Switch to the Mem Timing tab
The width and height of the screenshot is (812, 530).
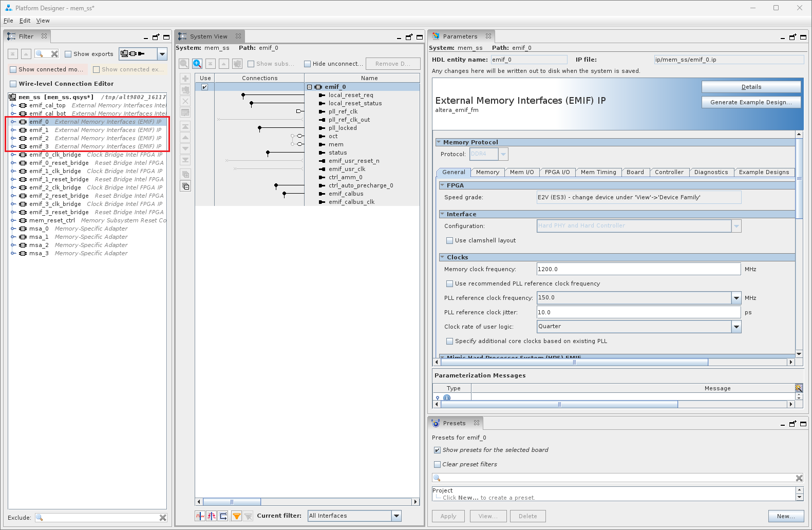[598, 173]
